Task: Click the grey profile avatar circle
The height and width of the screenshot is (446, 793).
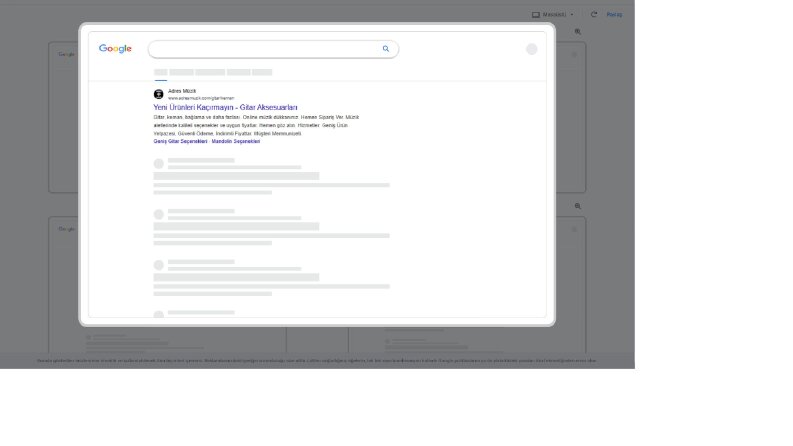Action: [x=532, y=49]
